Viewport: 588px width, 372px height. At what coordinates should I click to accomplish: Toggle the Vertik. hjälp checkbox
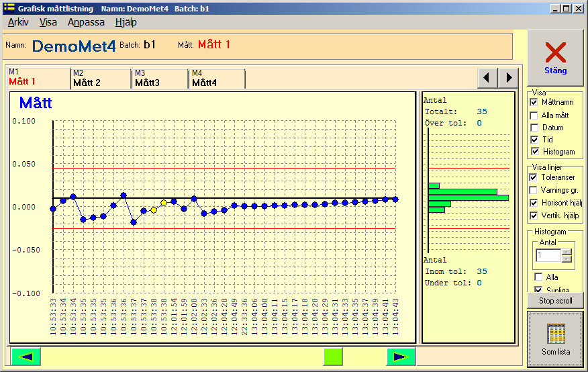coord(534,216)
